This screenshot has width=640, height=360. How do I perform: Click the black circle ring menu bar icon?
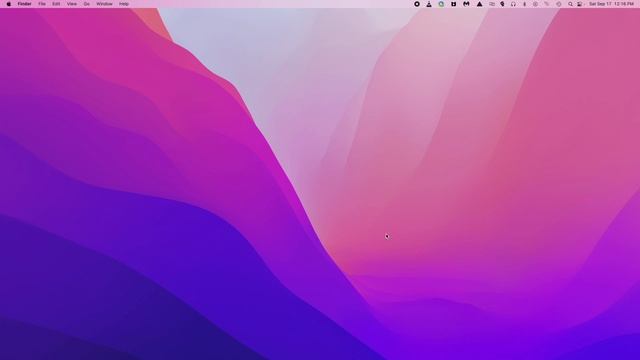[417, 4]
